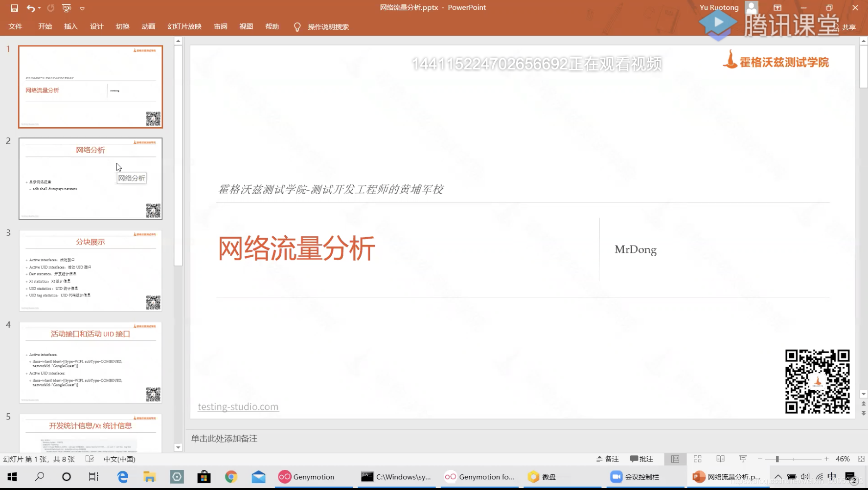Save the presentation via quick access toolbar
The image size is (868, 490).
[14, 7]
